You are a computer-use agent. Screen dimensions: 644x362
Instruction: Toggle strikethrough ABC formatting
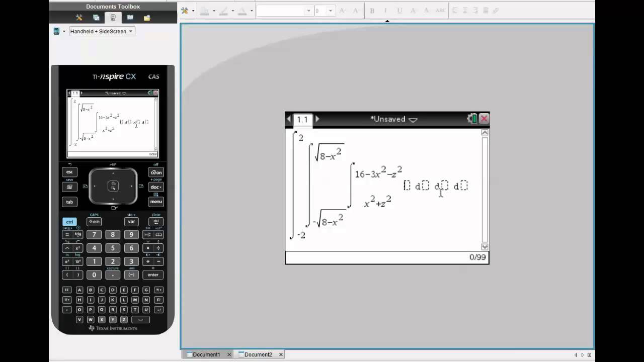pos(440,11)
